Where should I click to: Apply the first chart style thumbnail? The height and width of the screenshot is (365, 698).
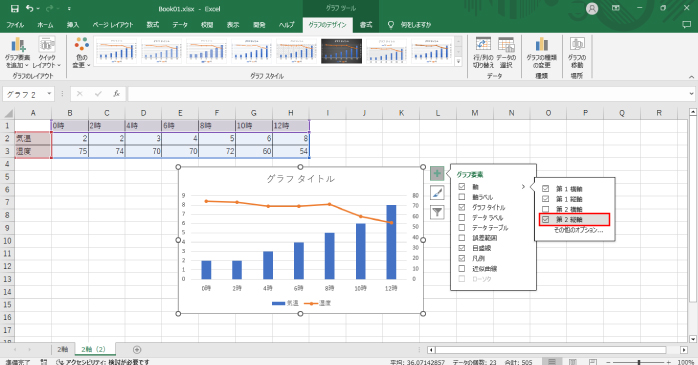click(x=117, y=51)
